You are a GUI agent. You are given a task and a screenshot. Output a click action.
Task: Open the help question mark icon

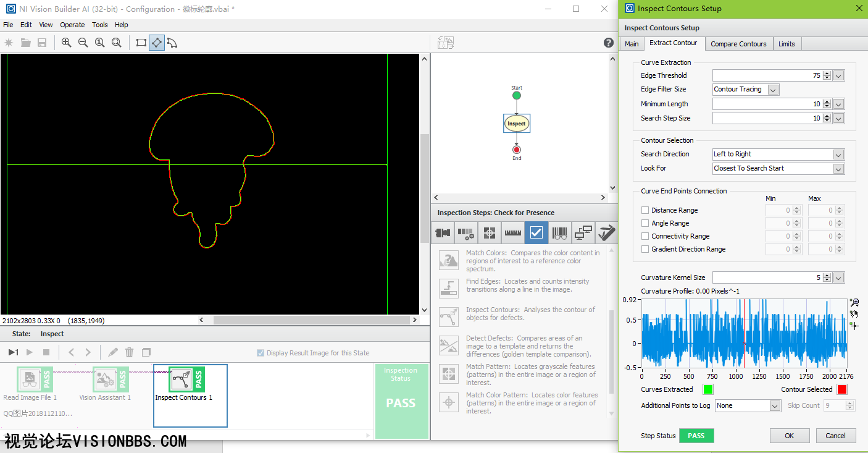click(x=608, y=43)
